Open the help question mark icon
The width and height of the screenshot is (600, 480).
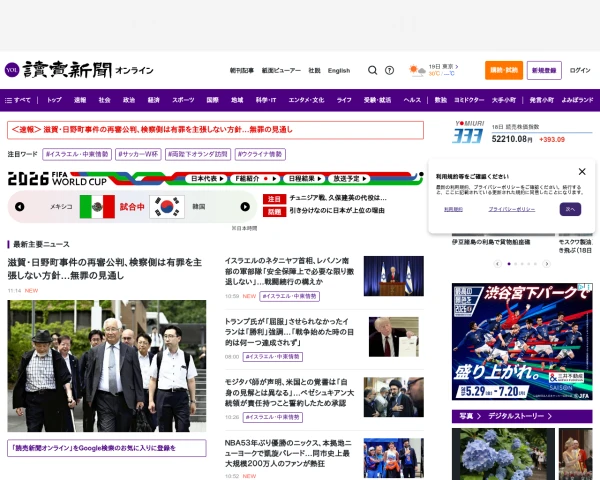(389, 70)
